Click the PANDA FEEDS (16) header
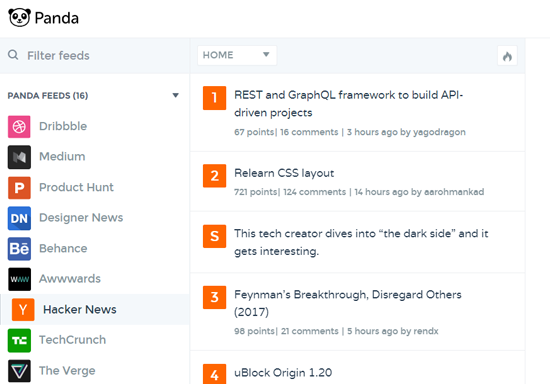Viewport: 550px width, 384px height. click(x=48, y=96)
